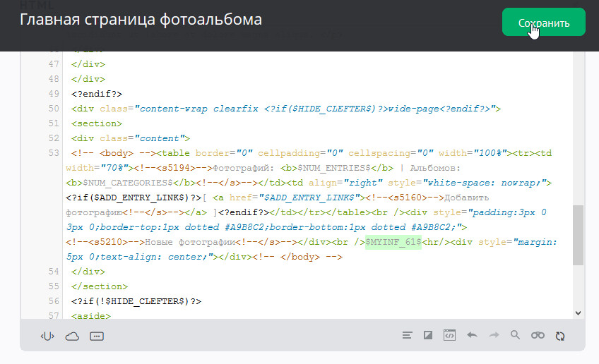Click the green Сохранить button

(x=543, y=22)
